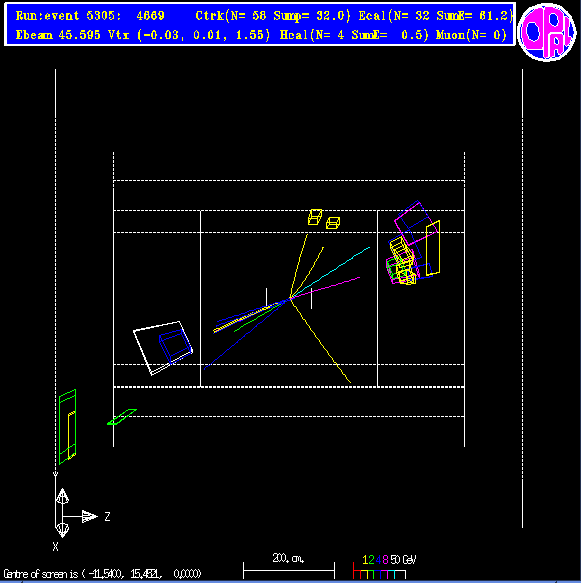Select the long blue track toward lower left
Viewport: 581px width, 583px height.
(x=246, y=334)
